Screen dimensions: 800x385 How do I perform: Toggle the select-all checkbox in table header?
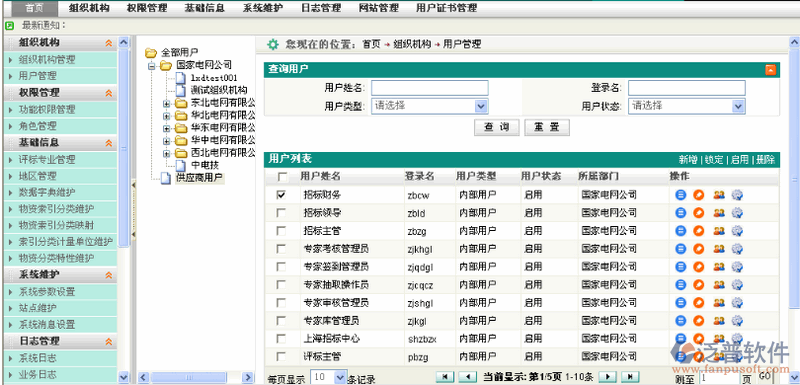(x=282, y=177)
